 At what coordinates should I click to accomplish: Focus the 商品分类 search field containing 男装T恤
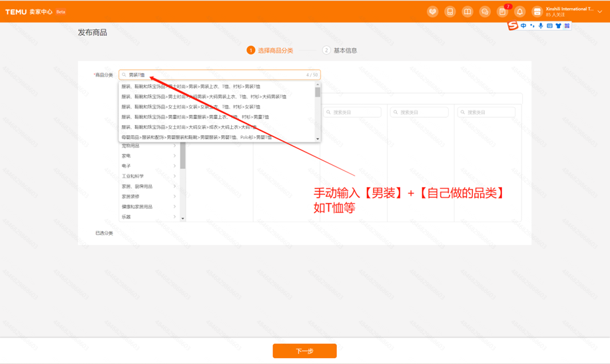(219, 75)
